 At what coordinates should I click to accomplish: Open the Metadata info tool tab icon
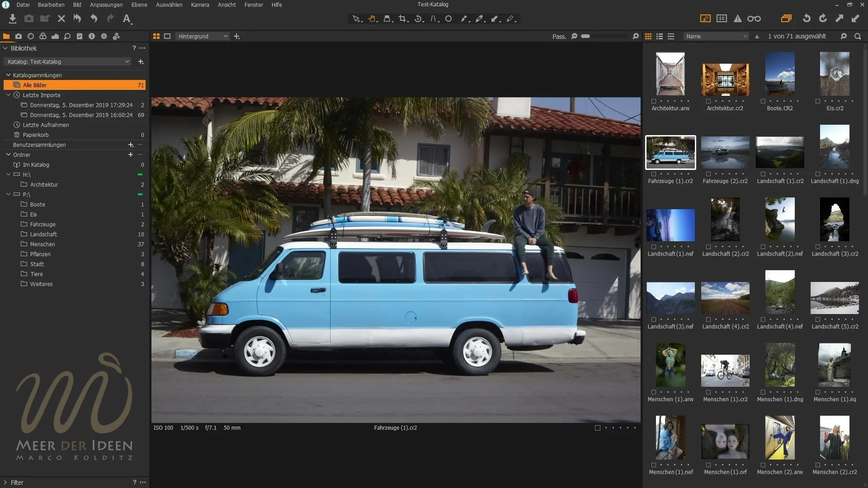point(92,36)
